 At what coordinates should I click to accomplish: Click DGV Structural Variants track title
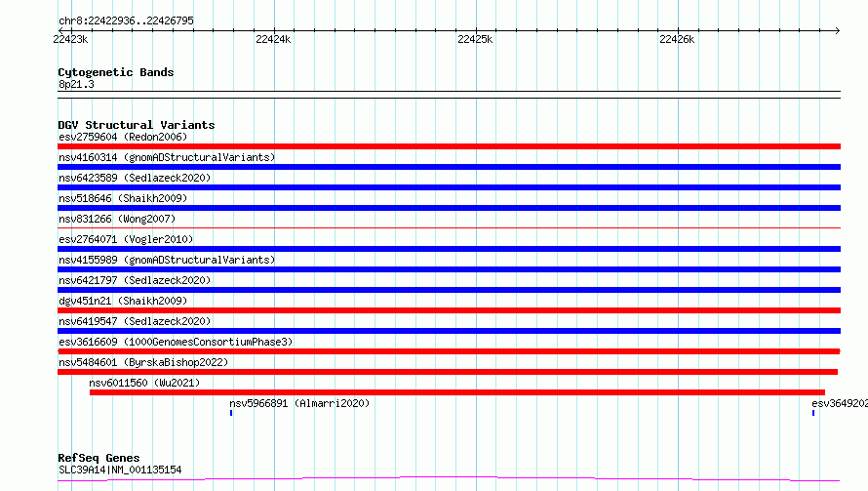(137, 125)
